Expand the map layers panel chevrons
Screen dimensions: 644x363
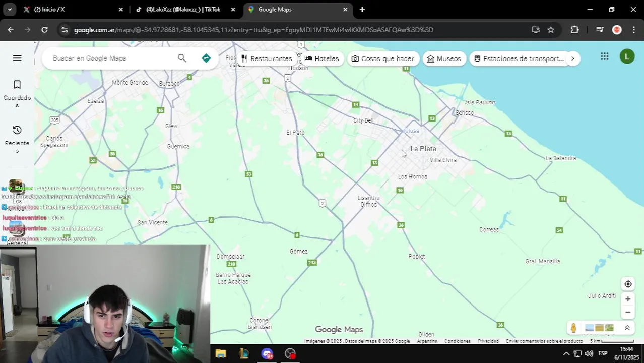(x=627, y=328)
